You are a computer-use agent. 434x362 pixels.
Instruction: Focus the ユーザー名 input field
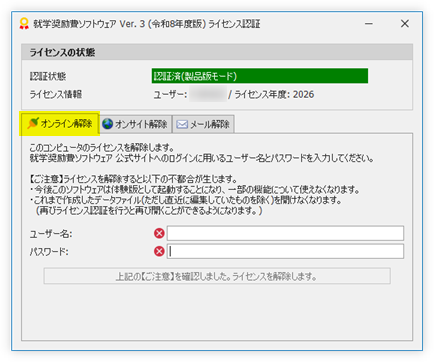[x=285, y=233]
